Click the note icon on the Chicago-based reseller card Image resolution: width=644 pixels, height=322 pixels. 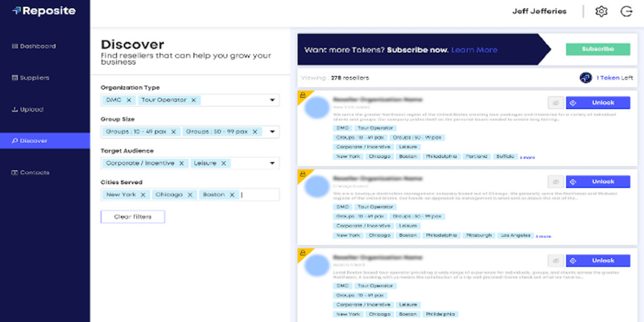555,181
